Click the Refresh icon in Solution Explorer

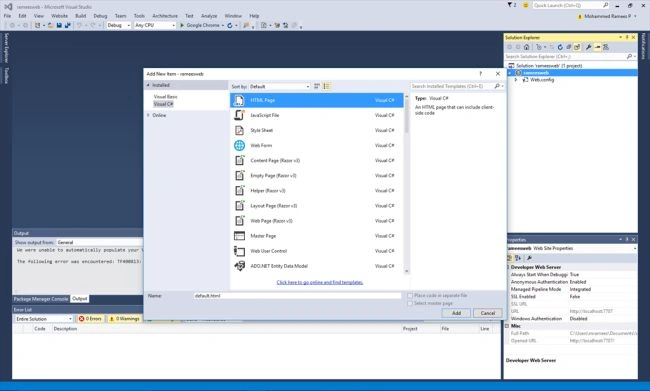[x=560, y=47]
